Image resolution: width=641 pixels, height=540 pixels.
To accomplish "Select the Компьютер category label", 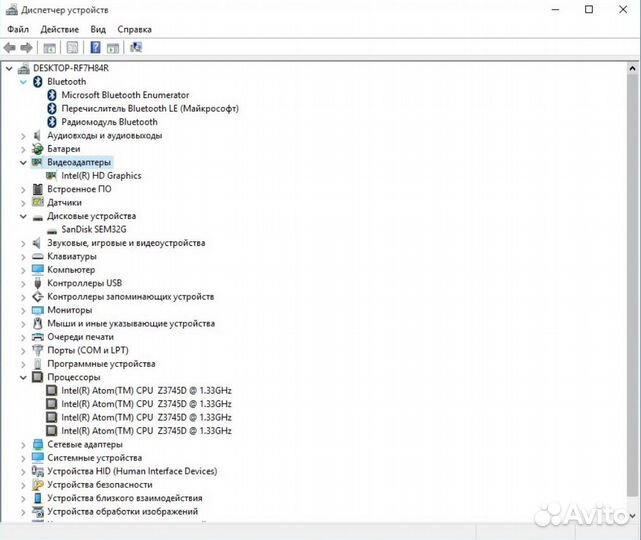I will [x=71, y=270].
